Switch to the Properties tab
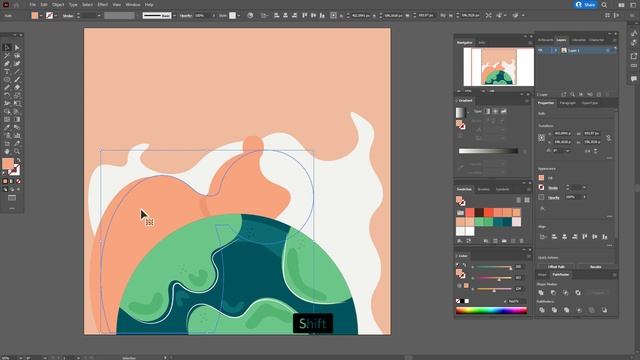 click(546, 103)
